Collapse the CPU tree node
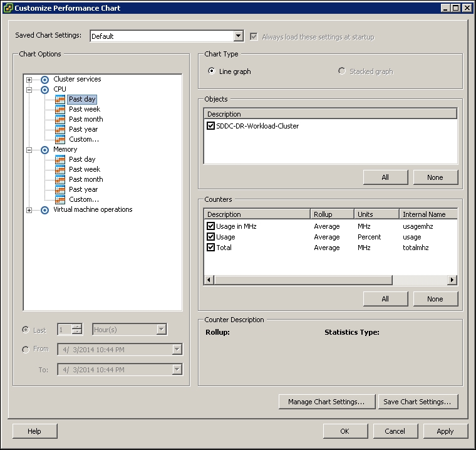The image size is (476, 450). click(x=29, y=90)
